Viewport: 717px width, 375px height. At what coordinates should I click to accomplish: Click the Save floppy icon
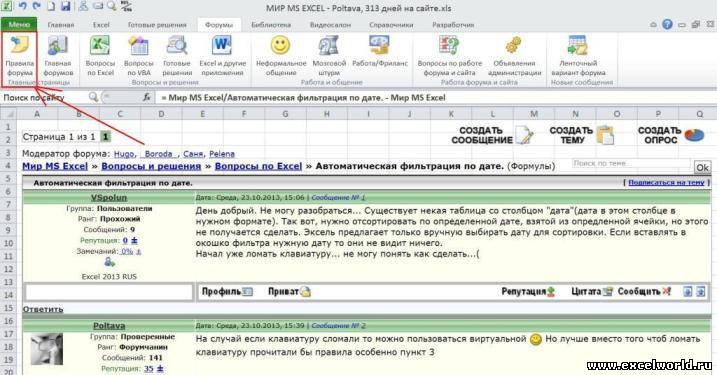coord(66,6)
